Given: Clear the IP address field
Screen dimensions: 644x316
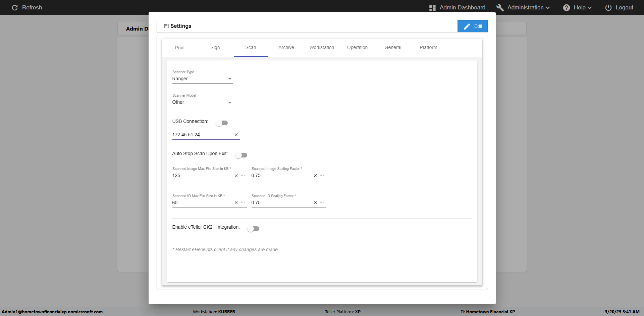Looking at the screenshot, I should [236, 135].
